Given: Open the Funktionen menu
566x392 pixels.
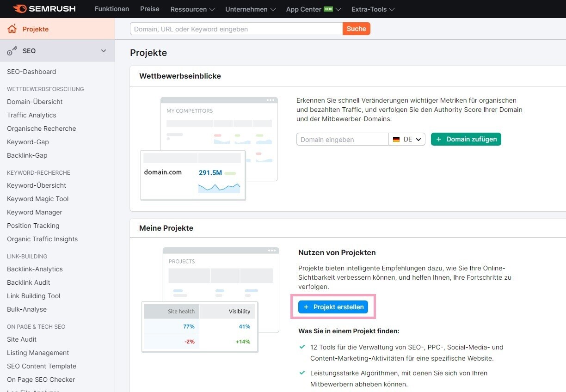Looking at the screenshot, I should click(x=111, y=9).
